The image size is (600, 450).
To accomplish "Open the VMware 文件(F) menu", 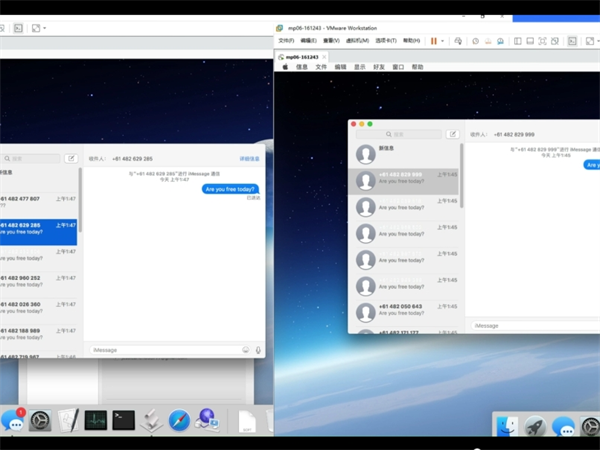I will tap(286, 41).
